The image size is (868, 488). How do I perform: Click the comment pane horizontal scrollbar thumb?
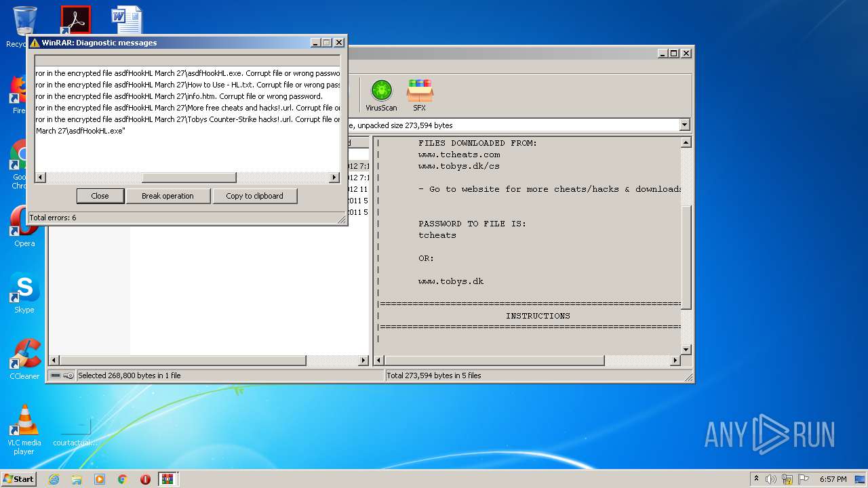494,361
